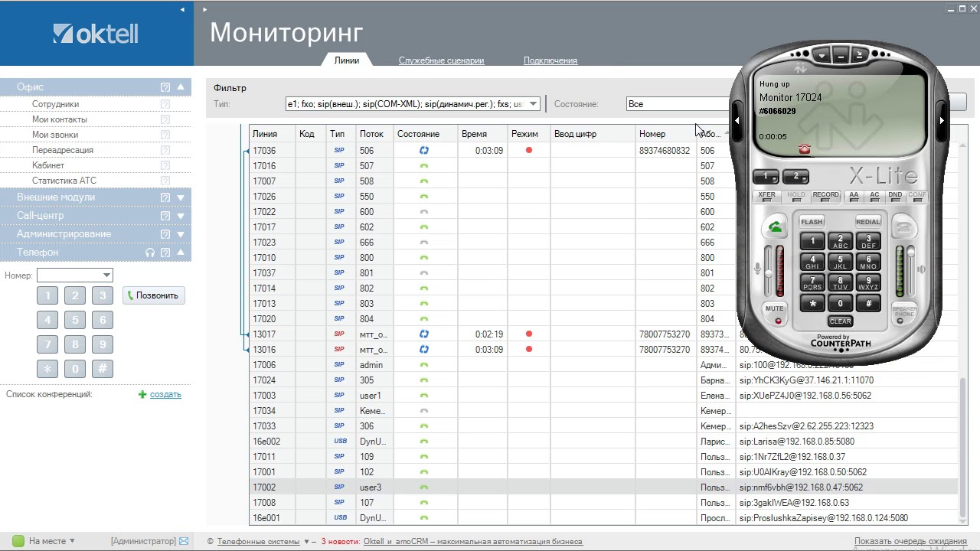This screenshot has height=551, width=980.
Task: Click the state icon of line 13017
Action: [x=424, y=334]
